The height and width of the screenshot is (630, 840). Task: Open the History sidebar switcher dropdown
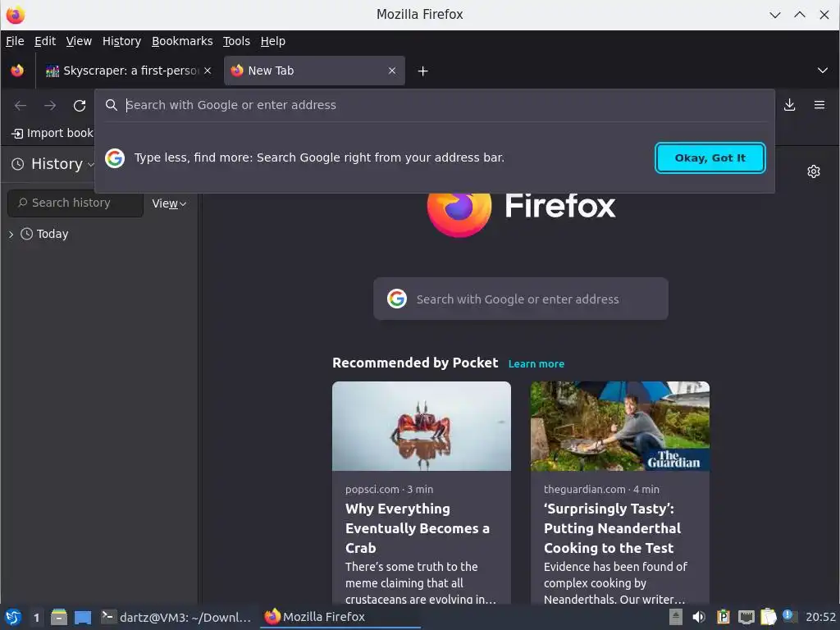(53, 164)
